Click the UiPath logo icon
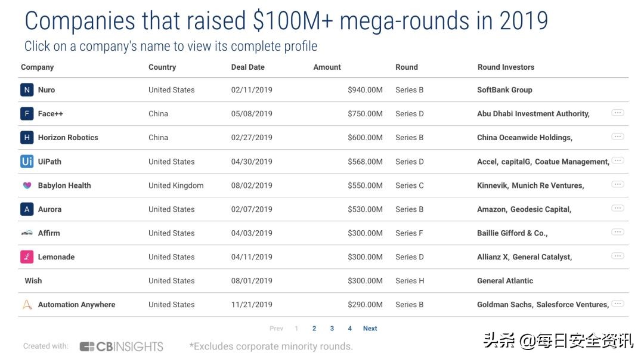644x359 pixels. 27,162
